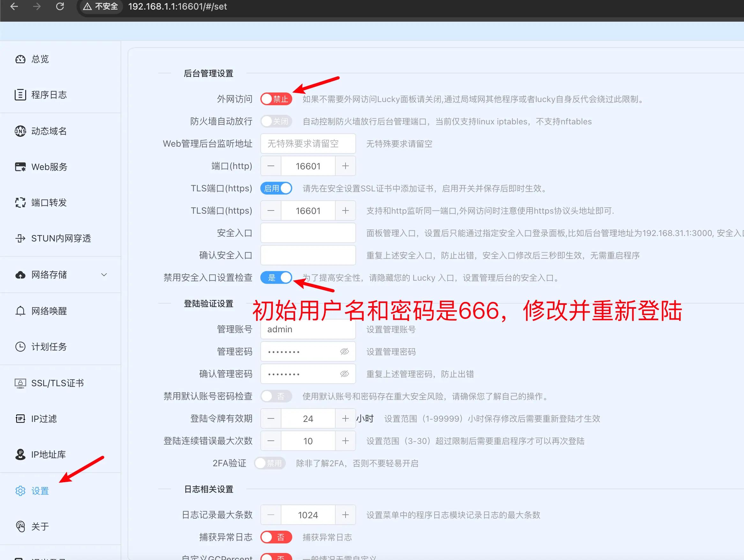Click the 网络唤醒 bell icon

click(x=20, y=311)
